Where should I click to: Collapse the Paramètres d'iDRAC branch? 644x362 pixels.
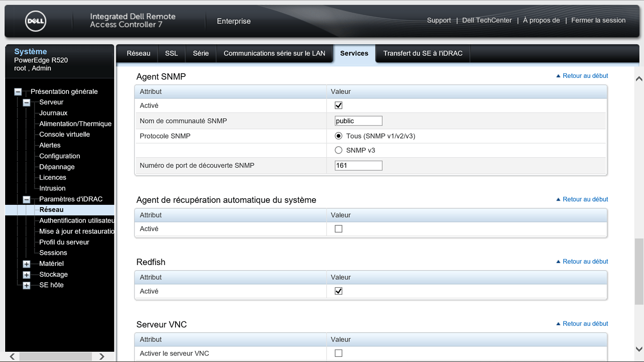26,199
